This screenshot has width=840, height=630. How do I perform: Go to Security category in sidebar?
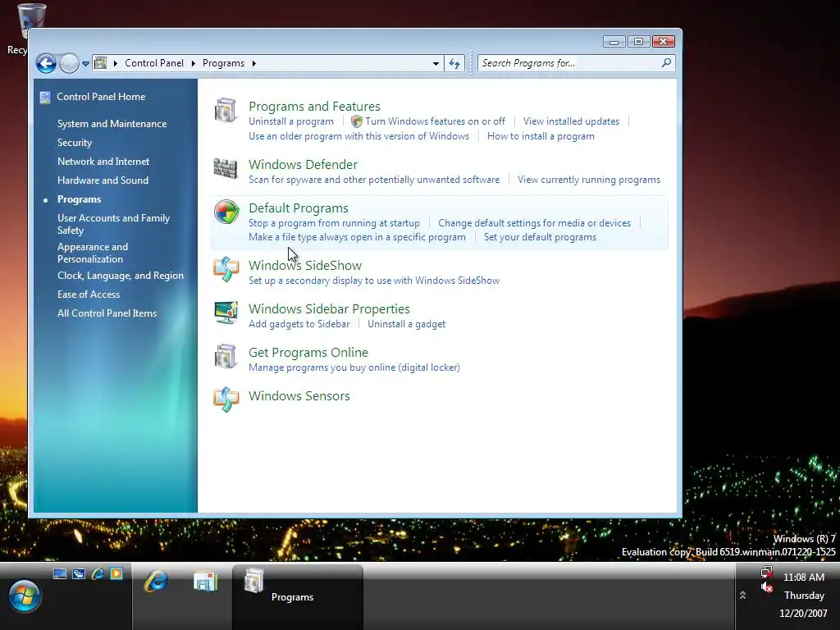click(75, 143)
